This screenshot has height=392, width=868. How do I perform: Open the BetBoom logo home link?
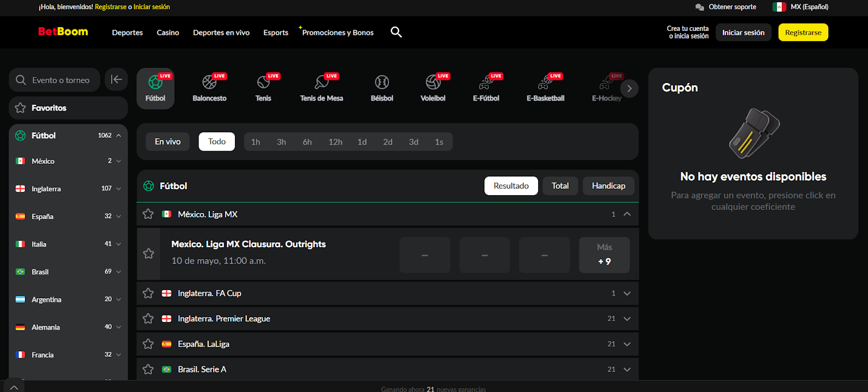[x=63, y=31]
